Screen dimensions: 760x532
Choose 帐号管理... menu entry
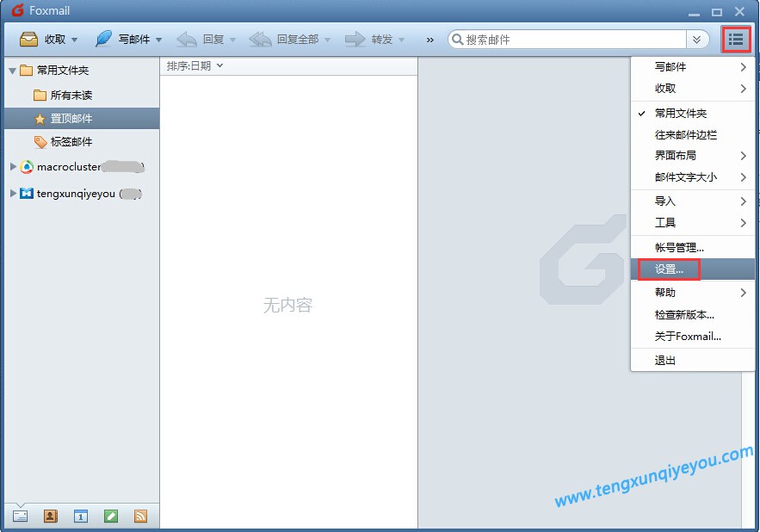693,247
